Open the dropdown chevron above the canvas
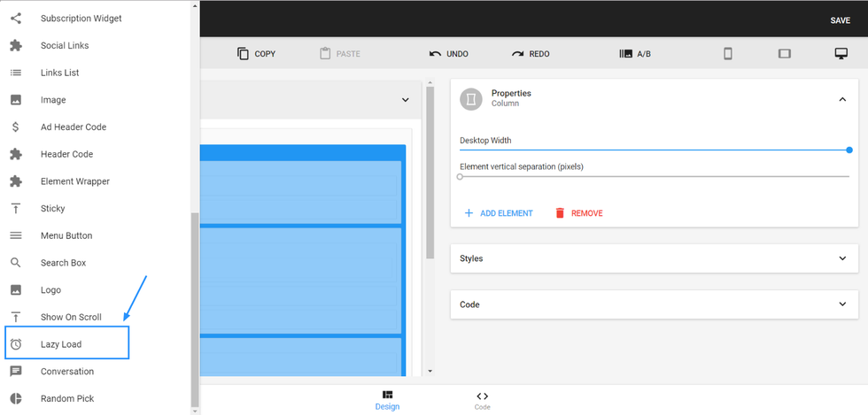Screen dimensions: 868x415 click(x=406, y=100)
